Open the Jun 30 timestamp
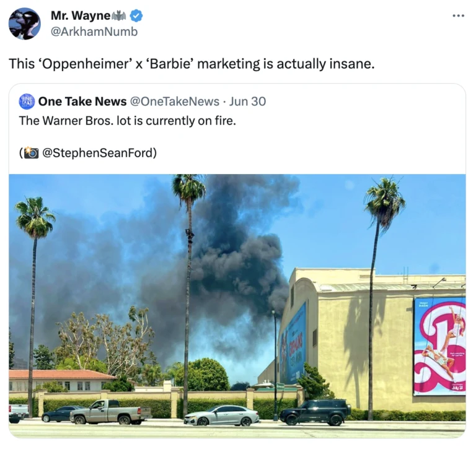Image resolution: width=476 pixels, height=452 pixels. tap(247, 102)
